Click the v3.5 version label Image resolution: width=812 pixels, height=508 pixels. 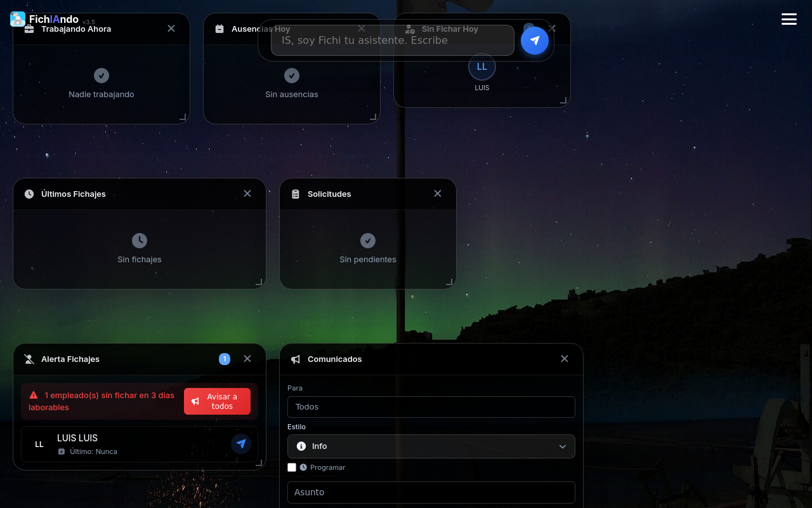click(89, 22)
